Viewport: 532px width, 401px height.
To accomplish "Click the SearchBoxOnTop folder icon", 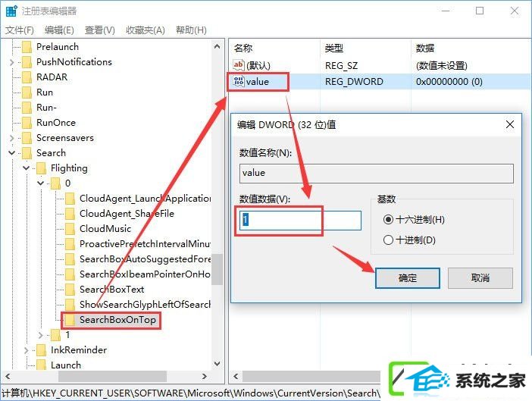I will [x=70, y=320].
